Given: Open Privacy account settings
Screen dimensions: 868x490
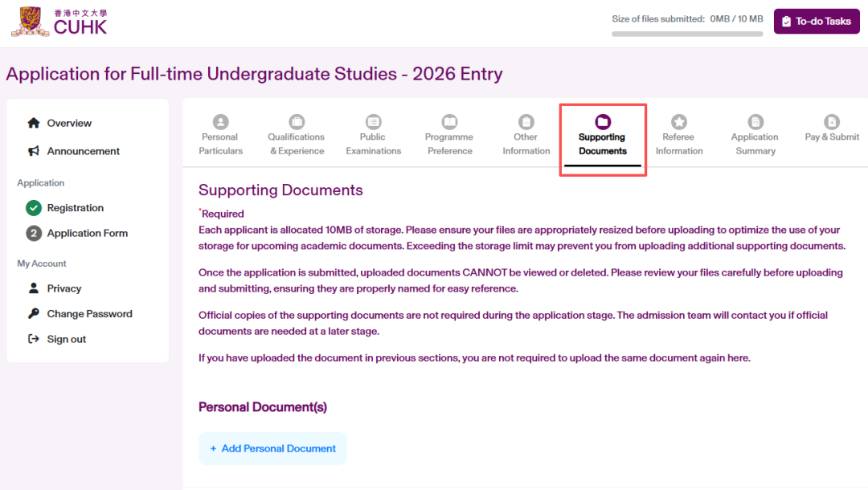Looking at the screenshot, I should coord(63,288).
